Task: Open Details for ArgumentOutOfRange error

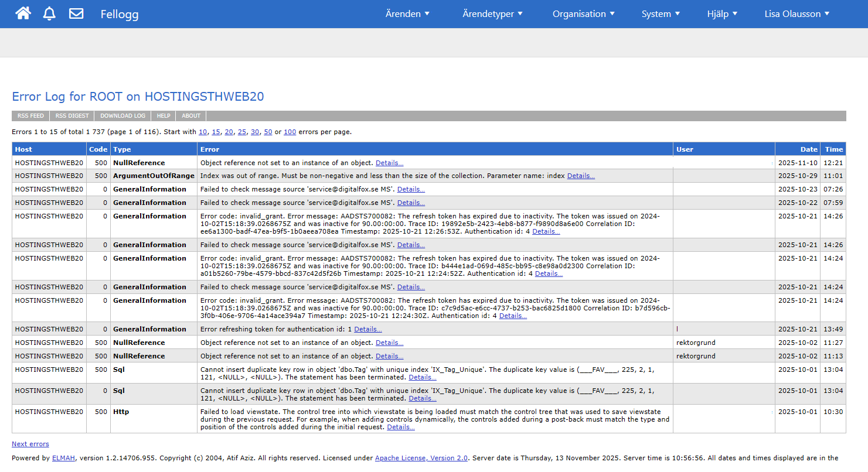Action: click(581, 176)
